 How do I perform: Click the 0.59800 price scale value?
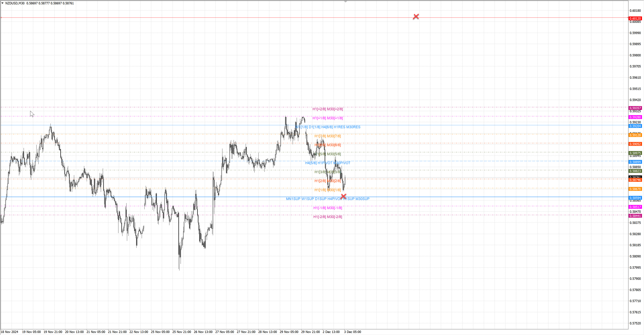[x=635, y=55]
